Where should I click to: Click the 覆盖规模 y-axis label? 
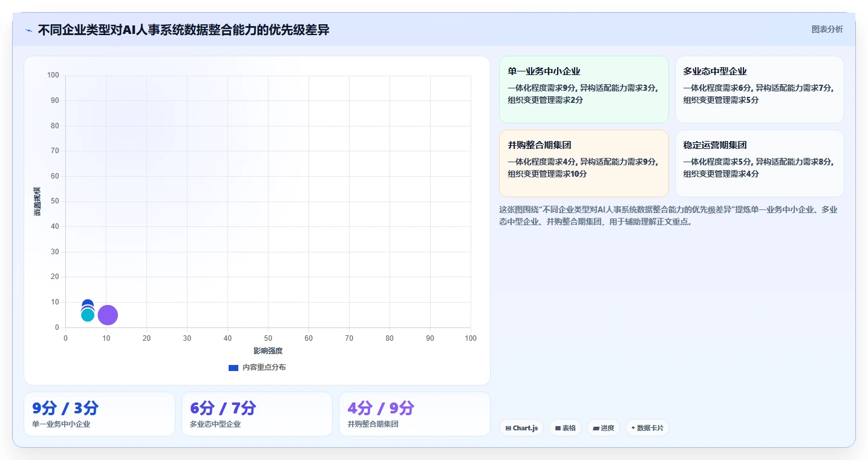tap(38, 202)
